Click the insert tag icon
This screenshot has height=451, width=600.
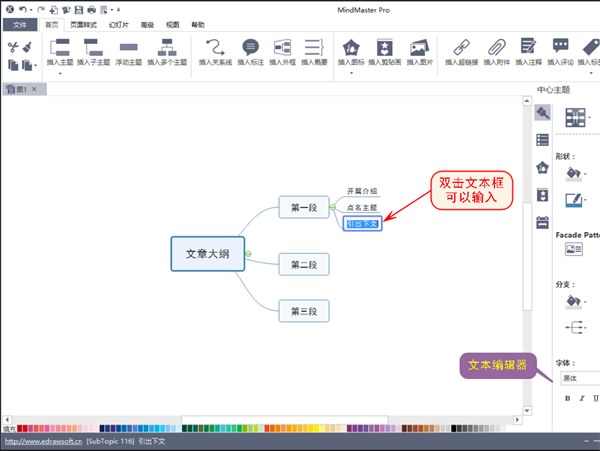591,47
